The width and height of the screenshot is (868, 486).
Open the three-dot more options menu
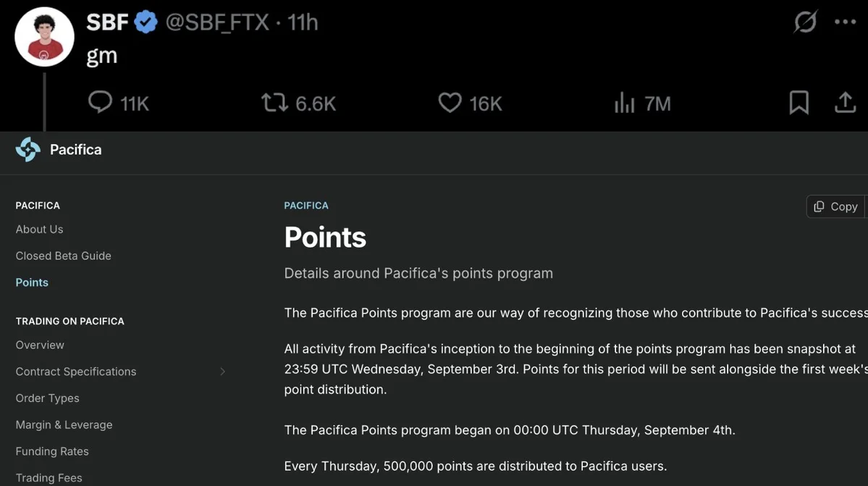pyautogui.click(x=845, y=22)
